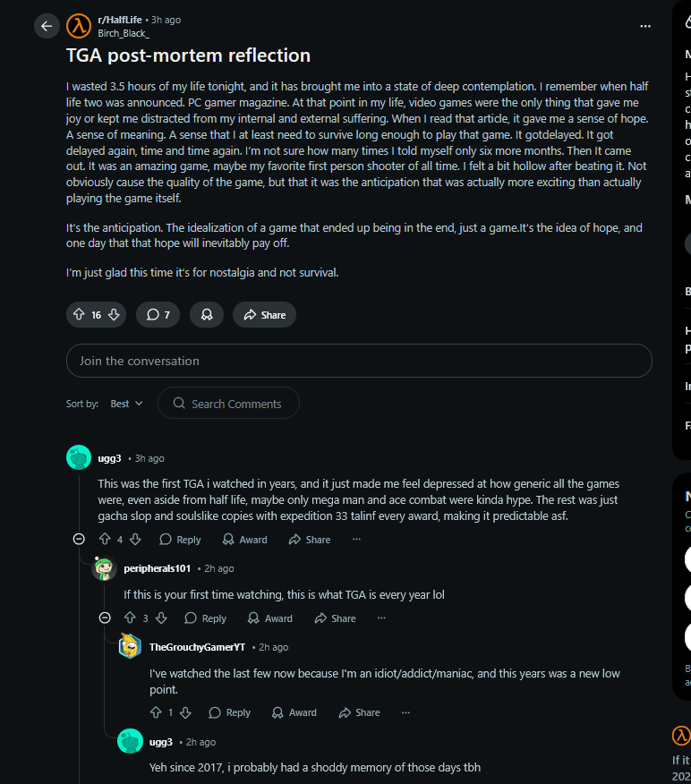
Task: Click the Search Comments field
Action: 229,404
